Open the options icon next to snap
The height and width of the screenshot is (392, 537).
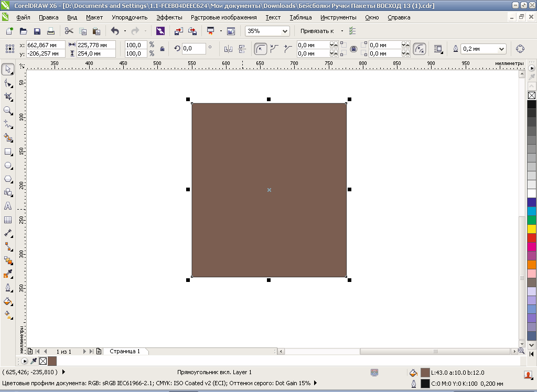pyautogui.click(x=352, y=31)
